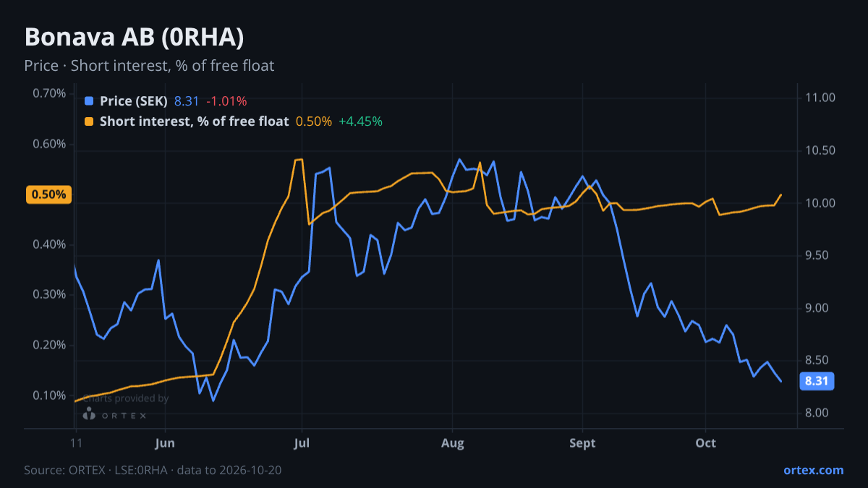Image resolution: width=868 pixels, height=488 pixels.
Task: Click the 8.00 right axis label
Action: pyautogui.click(x=817, y=414)
